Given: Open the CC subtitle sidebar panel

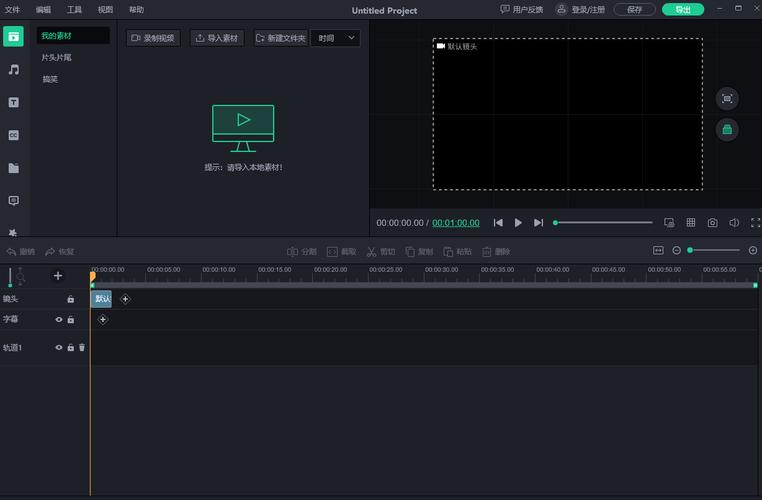Looking at the screenshot, I should point(14,135).
